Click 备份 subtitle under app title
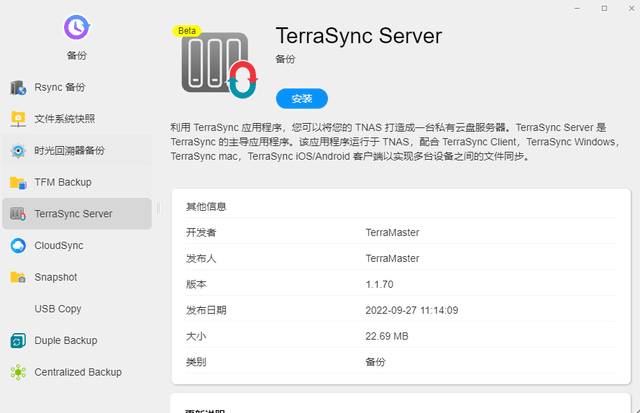This screenshot has width=640, height=413. click(285, 59)
